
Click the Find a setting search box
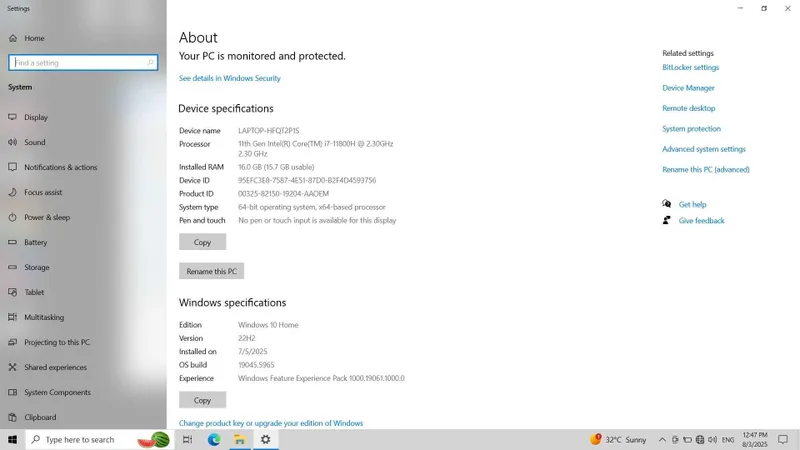(x=83, y=63)
